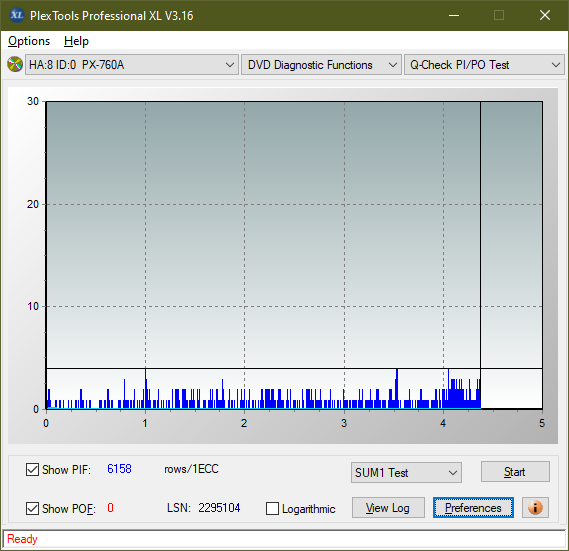Click the PlexTools XL application icon

[x=17, y=15]
